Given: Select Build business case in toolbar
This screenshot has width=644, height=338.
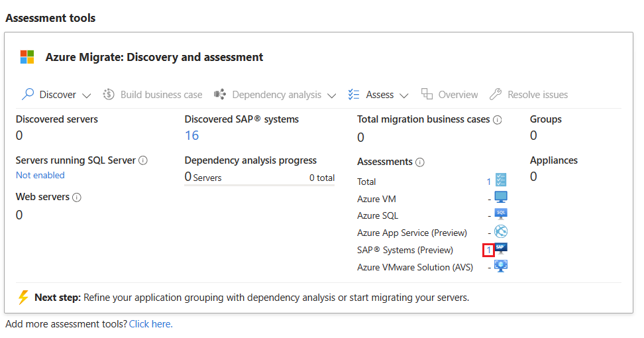Looking at the screenshot, I should [152, 95].
